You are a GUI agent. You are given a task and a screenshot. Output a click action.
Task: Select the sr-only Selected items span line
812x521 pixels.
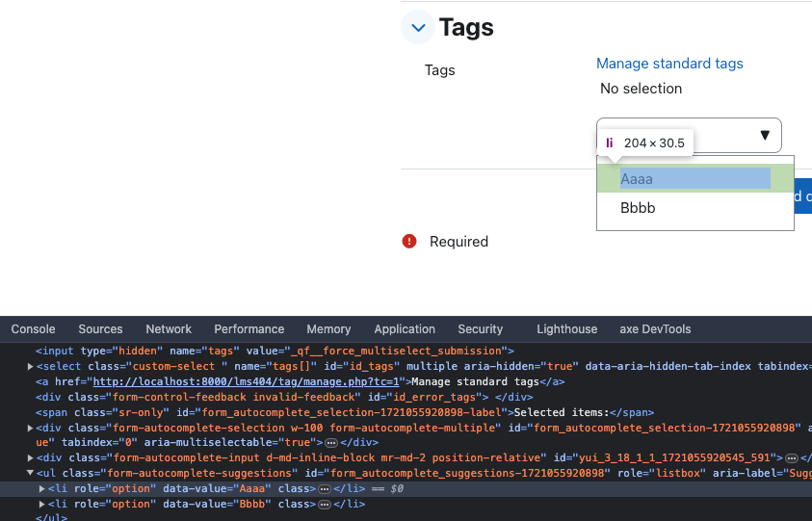[345, 413]
